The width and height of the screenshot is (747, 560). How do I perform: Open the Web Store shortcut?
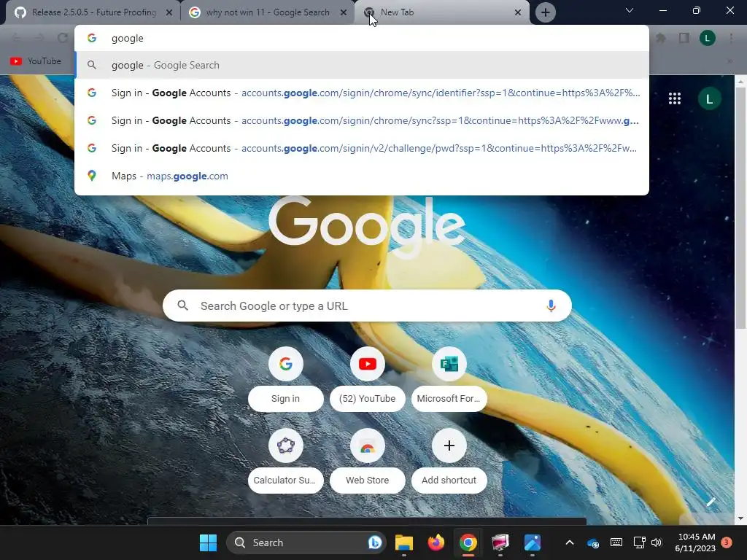point(368,461)
